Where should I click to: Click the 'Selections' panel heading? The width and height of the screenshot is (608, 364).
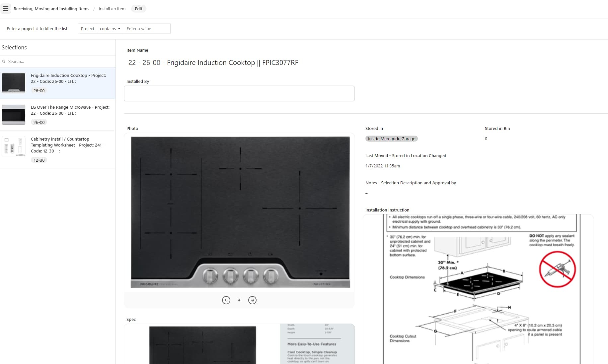pyautogui.click(x=14, y=47)
